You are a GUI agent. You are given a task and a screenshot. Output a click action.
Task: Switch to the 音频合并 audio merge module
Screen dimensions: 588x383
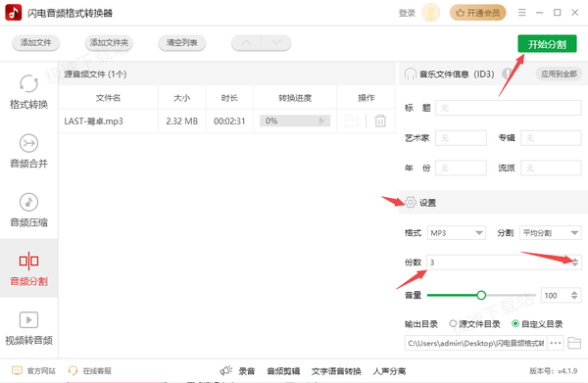coord(28,151)
